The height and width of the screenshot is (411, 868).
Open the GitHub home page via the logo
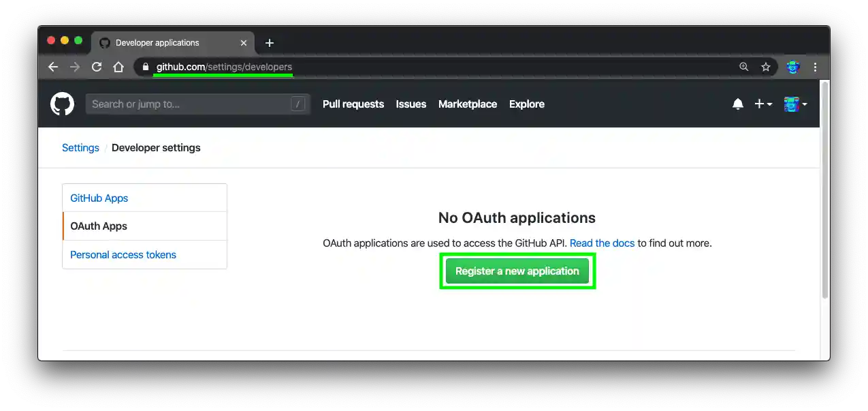[x=62, y=104]
